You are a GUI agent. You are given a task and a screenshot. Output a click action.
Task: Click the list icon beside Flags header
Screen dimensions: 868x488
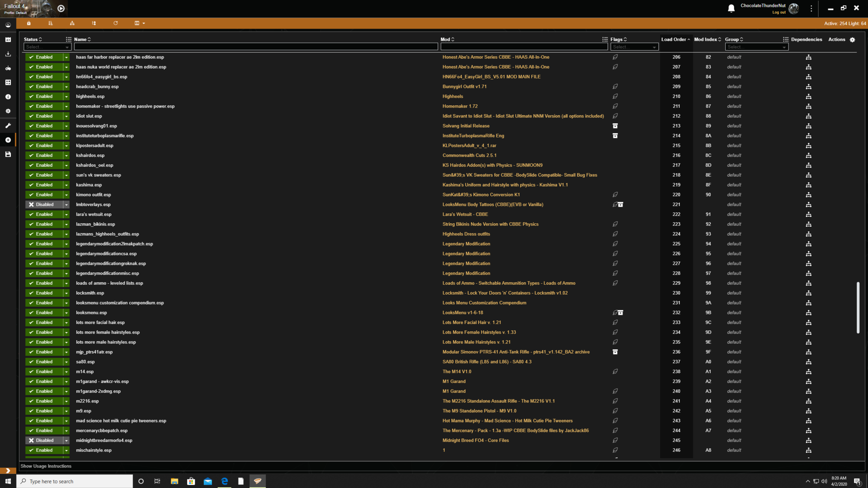pyautogui.click(x=605, y=39)
